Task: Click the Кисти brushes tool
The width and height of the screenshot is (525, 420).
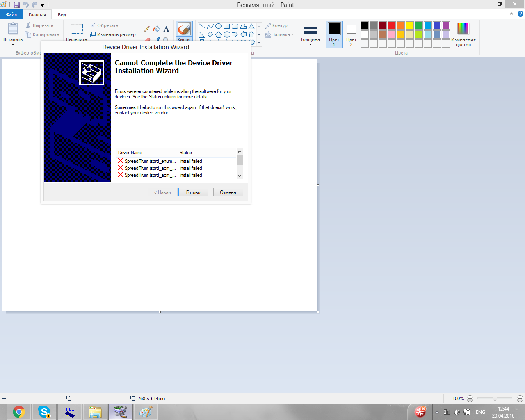Action: [184, 31]
